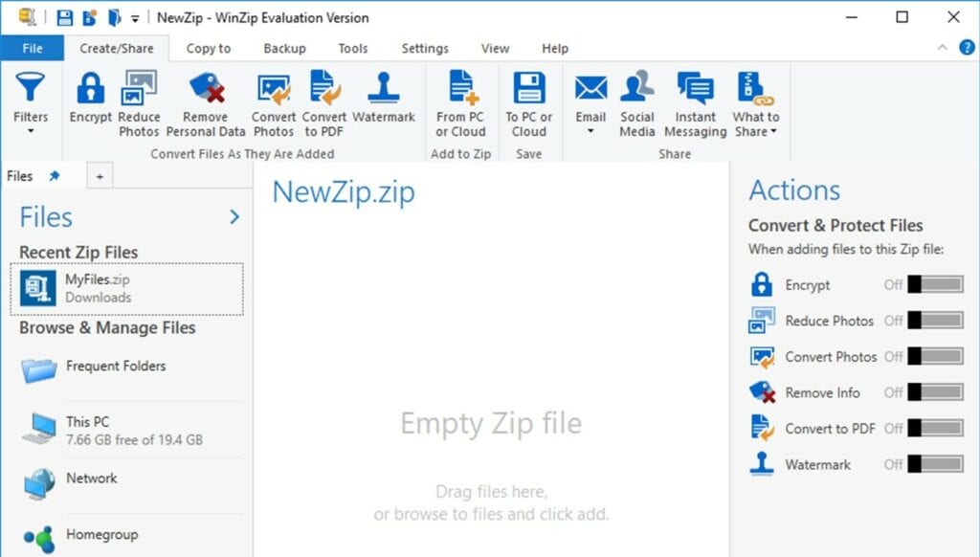Open From PC or Cloud to add files
This screenshot has height=557, width=980.
(x=460, y=96)
